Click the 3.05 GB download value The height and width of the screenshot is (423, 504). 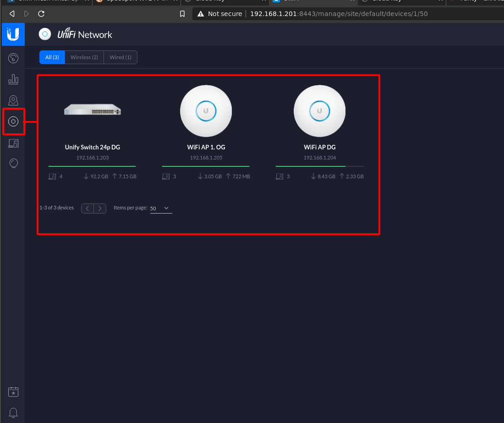point(213,176)
